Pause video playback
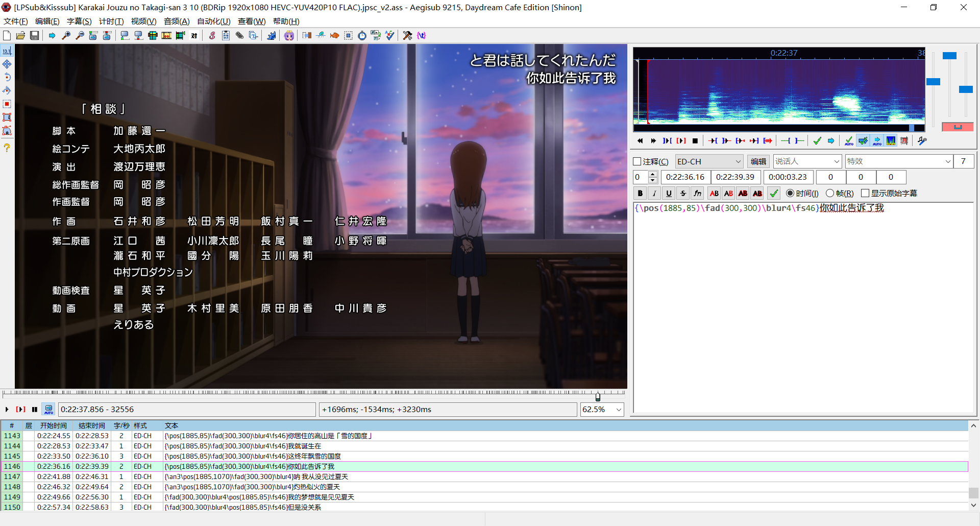Viewport: 980px width, 526px height. (34, 409)
